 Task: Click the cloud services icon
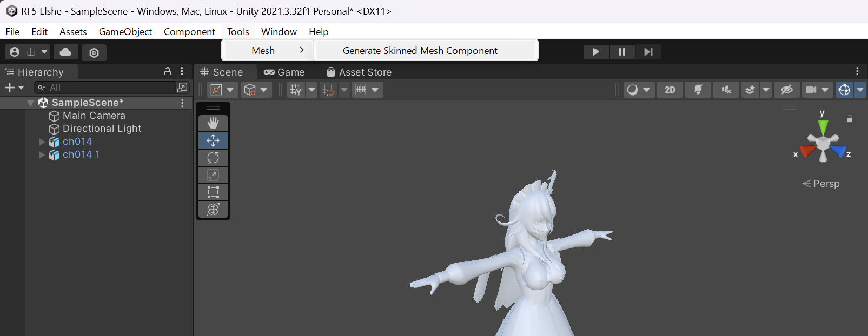[x=65, y=52]
